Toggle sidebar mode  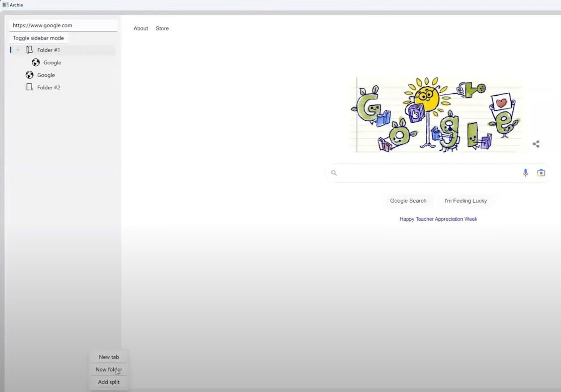[x=39, y=38]
